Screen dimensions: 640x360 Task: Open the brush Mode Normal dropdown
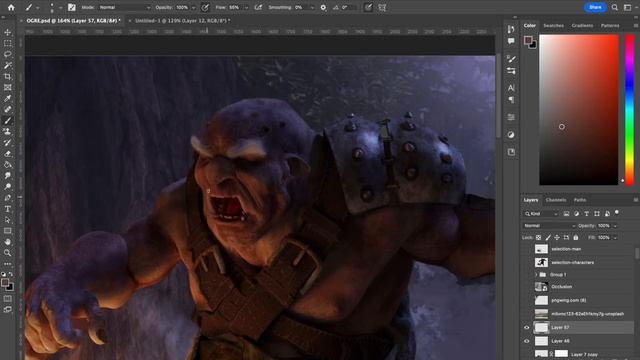(124, 7)
